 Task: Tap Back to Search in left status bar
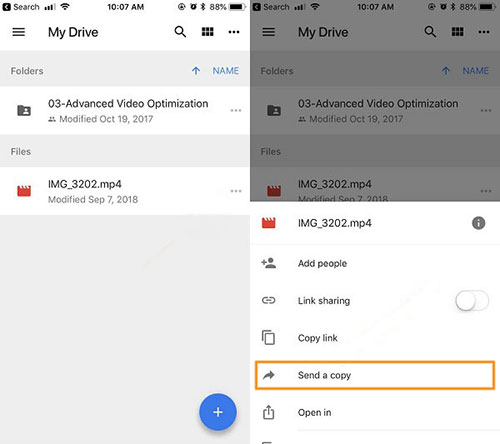pos(21,7)
